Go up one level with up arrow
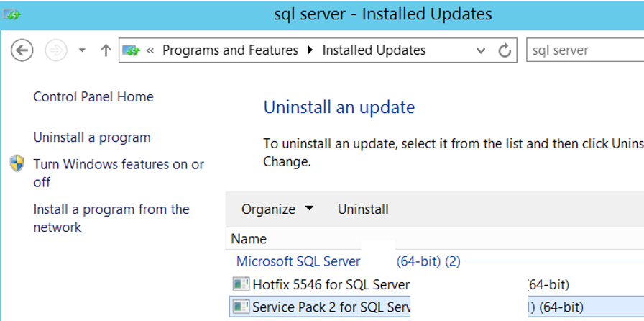The width and height of the screenshot is (644, 321). tap(106, 50)
